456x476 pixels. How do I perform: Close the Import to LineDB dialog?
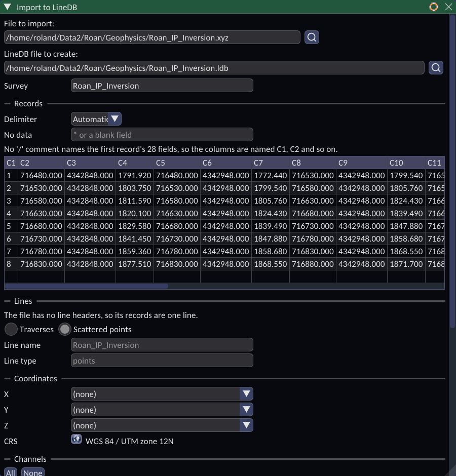tap(448, 7)
